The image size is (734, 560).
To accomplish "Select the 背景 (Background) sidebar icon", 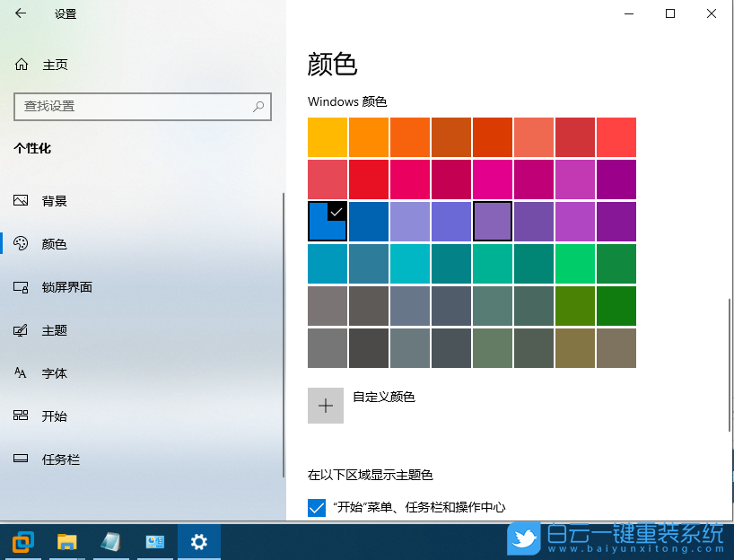I will 22,201.
